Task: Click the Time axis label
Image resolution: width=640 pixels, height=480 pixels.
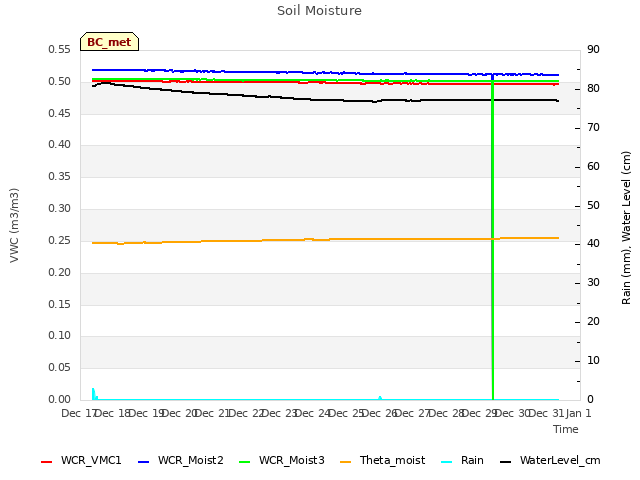Action: (x=566, y=429)
